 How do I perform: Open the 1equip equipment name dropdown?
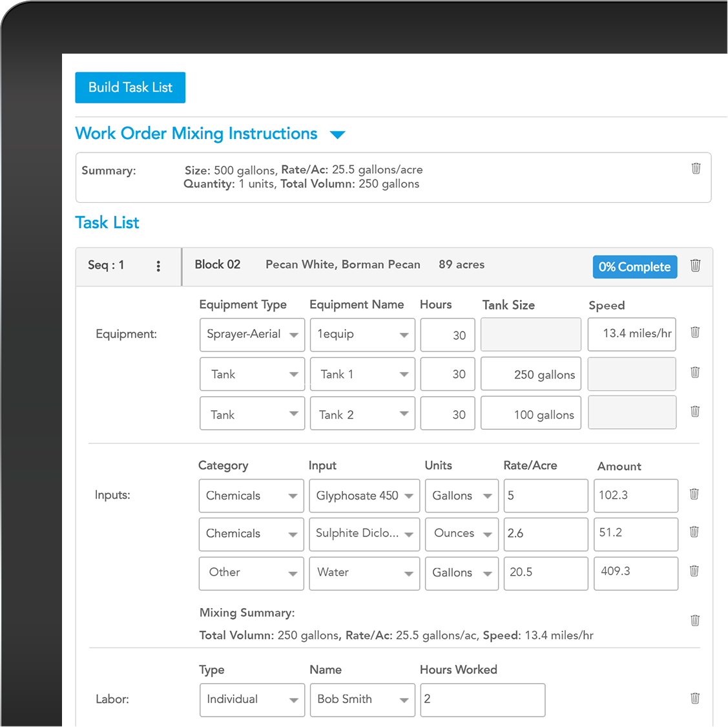click(x=362, y=335)
